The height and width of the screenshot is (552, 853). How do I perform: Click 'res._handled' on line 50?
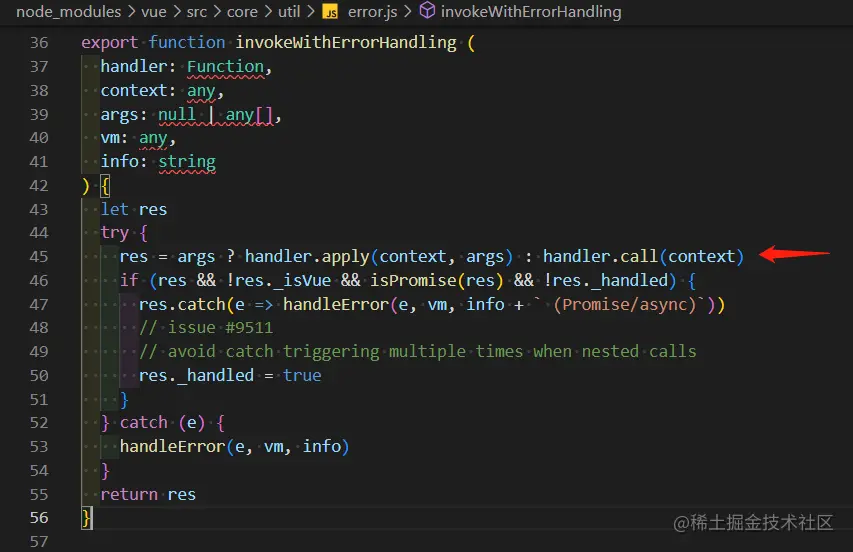click(x=196, y=375)
